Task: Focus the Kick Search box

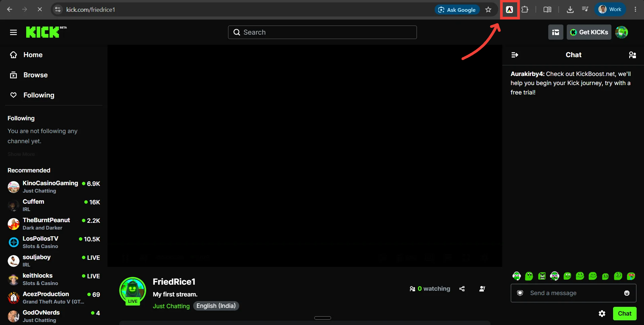Action: tap(323, 32)
